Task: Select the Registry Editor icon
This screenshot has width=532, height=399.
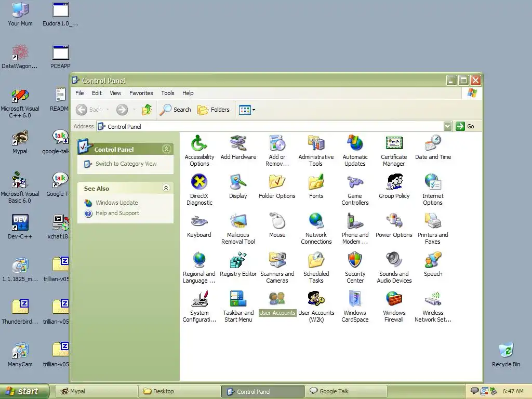Action: [x=238, y=264]
